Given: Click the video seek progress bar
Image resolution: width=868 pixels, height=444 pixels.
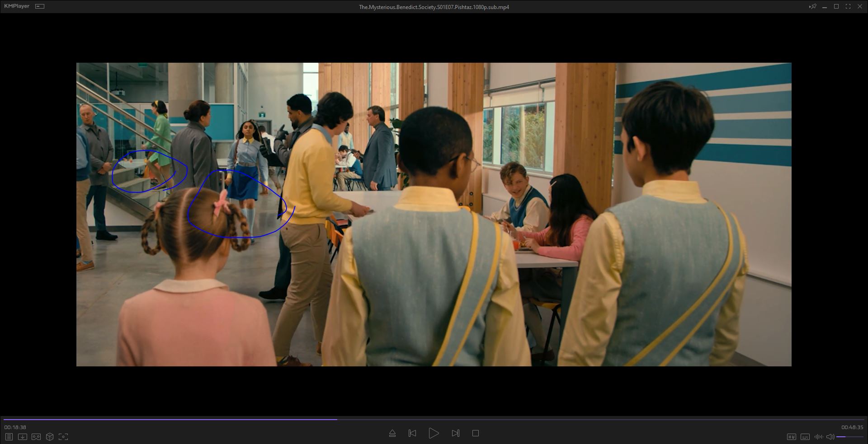Looking at the screenshot, I should coord(434,419).
